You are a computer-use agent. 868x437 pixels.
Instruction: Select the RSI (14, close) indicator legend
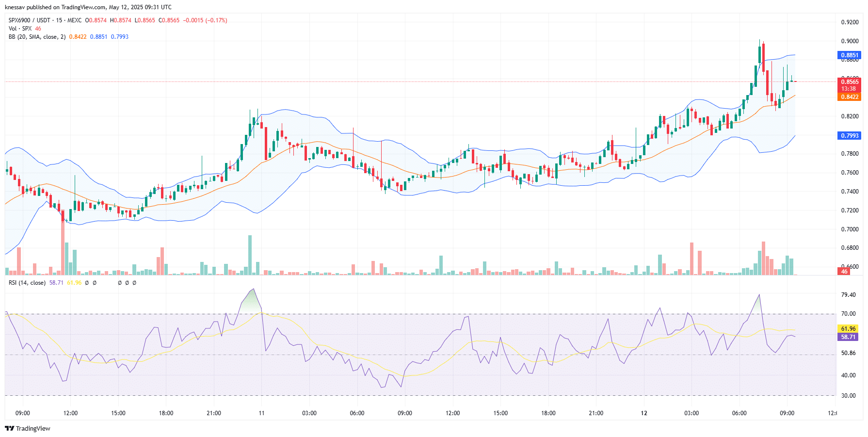coord(27,283)
